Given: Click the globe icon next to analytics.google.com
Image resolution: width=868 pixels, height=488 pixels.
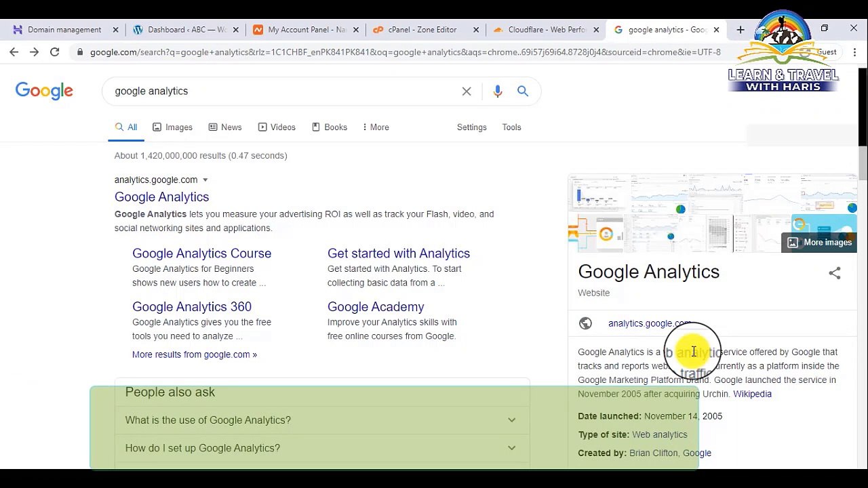Looking at the screenshot, I should click(585, 323).
